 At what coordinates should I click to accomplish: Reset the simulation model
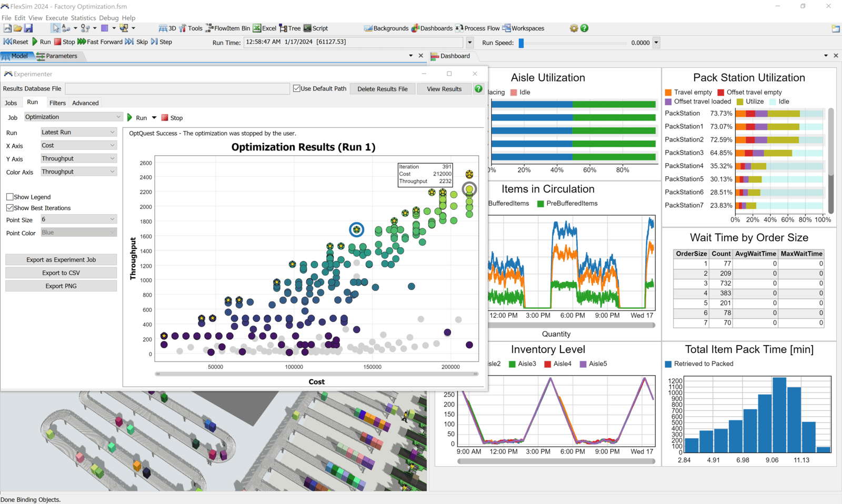click(16, 42)
